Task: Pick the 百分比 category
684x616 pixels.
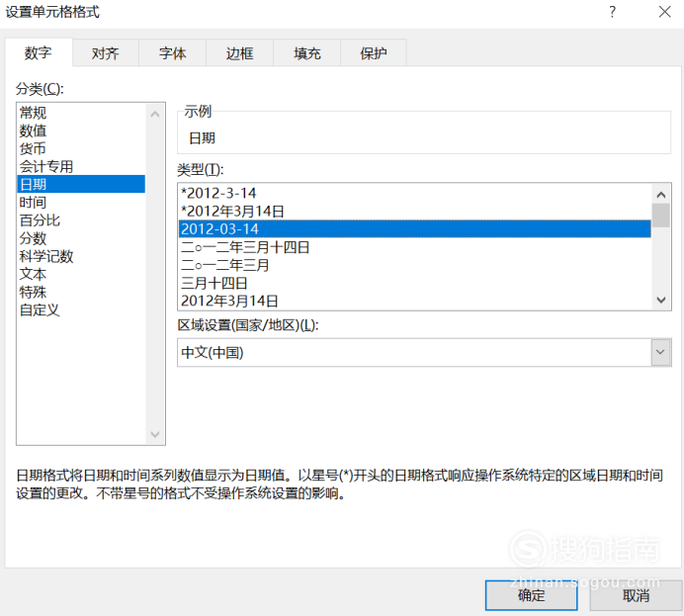Action: [81, 220]
